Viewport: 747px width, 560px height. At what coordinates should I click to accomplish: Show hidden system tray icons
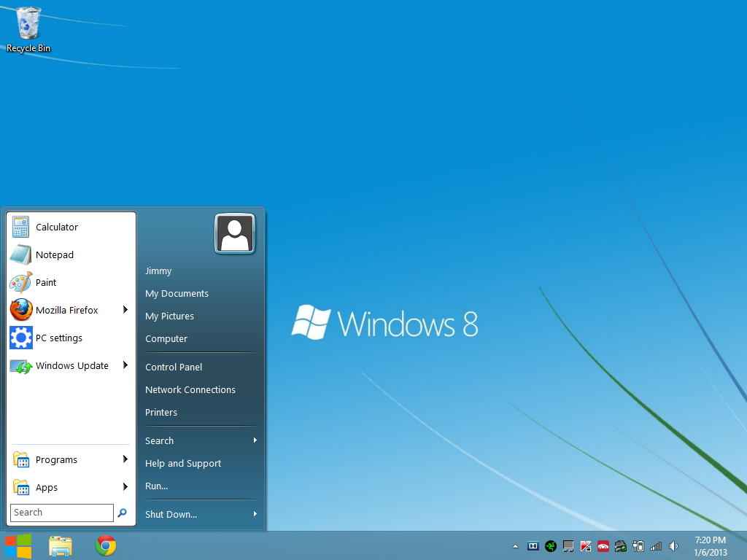click(x=515, y=546)
